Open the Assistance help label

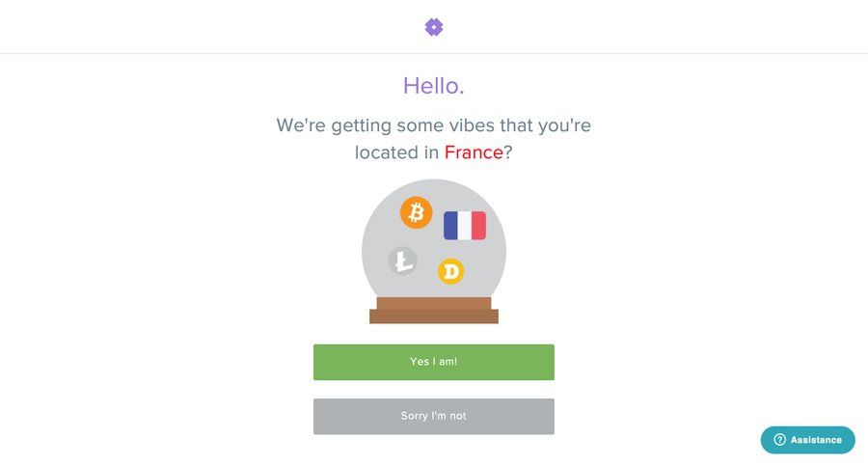click(816, 440)
